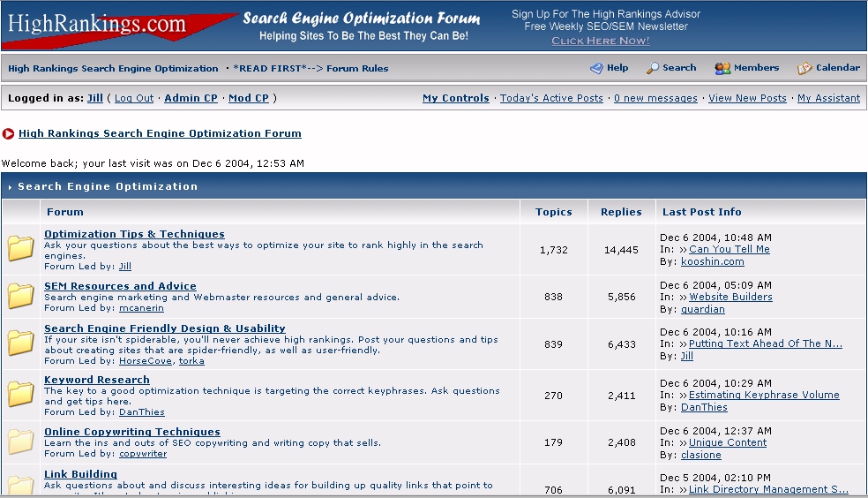Image resolution: width=868 pixels, height=498 pixels.
Task: Click folder icon for Optimization Tips & Techniques
Action: (21, 248)
